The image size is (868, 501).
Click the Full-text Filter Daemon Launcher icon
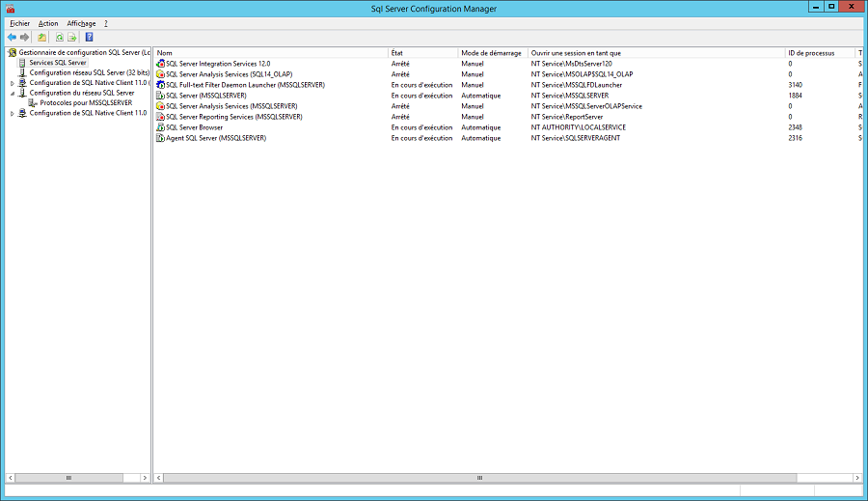160,85
